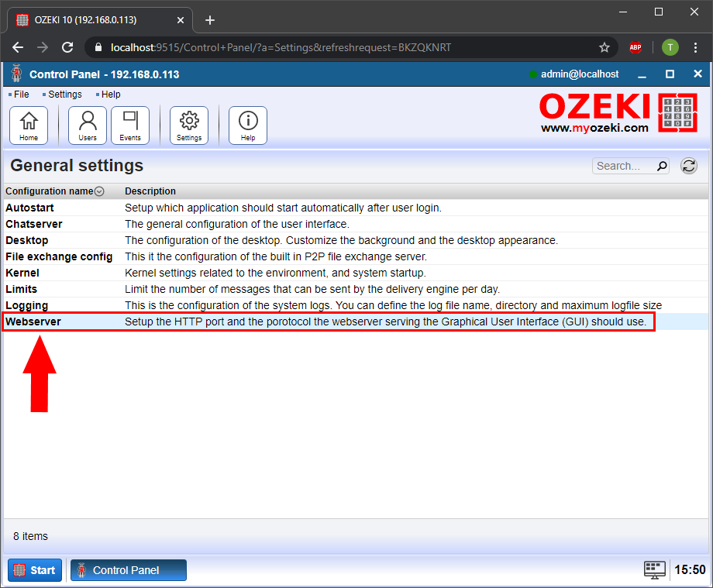Click the Autostart description text

coord(284,208)
